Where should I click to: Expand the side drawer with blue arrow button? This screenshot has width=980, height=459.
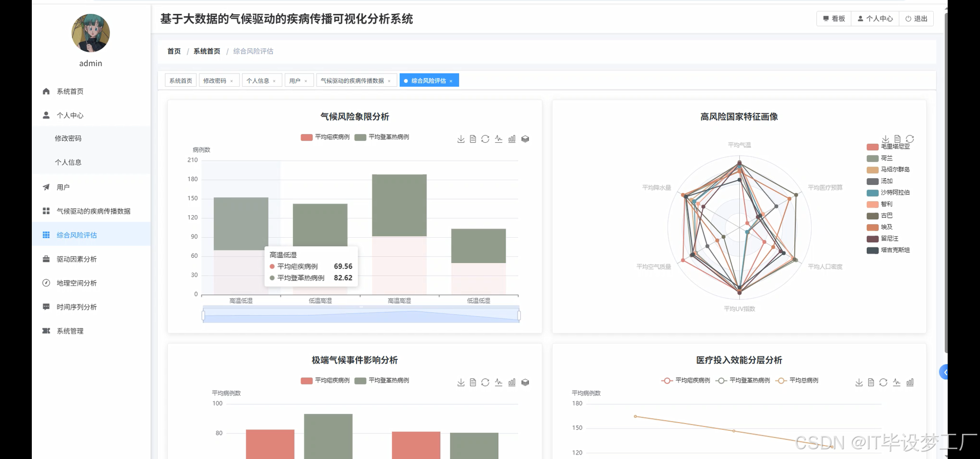[x=944, y=372]
